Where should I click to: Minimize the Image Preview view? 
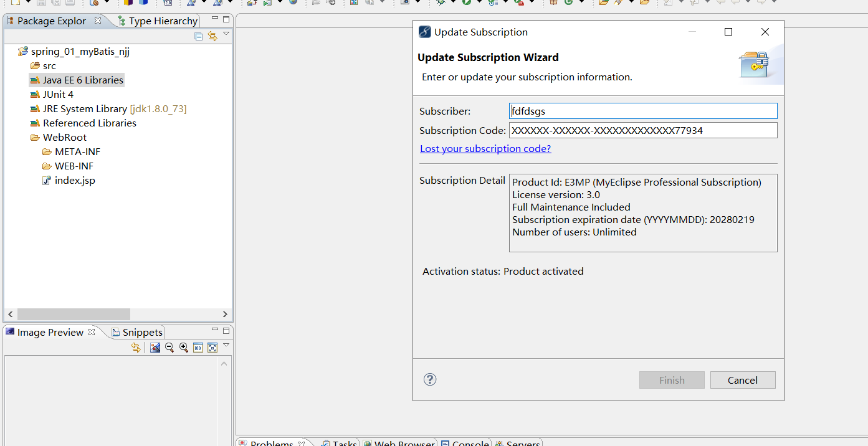click(215, 330)
